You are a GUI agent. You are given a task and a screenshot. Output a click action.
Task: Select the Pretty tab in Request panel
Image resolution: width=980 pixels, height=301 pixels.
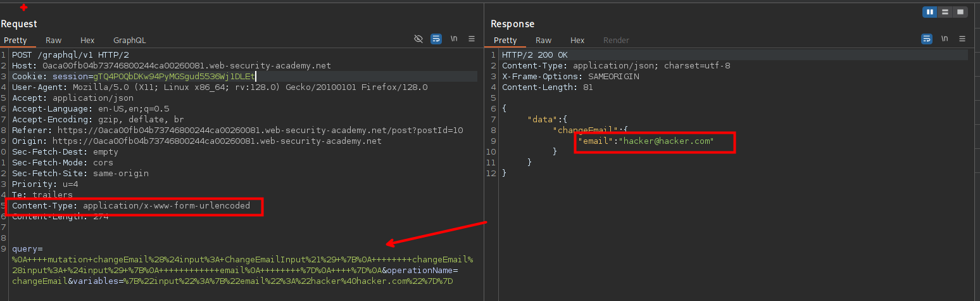coord(16,40)
